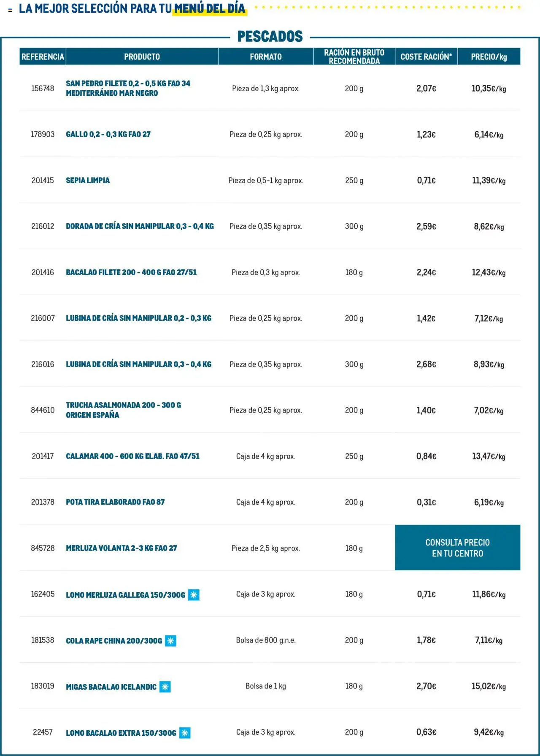The height and width of the screenshot is (756, 540).
Task: Open the San Pedro Filete product name
Action: click(x=128, y=88)
